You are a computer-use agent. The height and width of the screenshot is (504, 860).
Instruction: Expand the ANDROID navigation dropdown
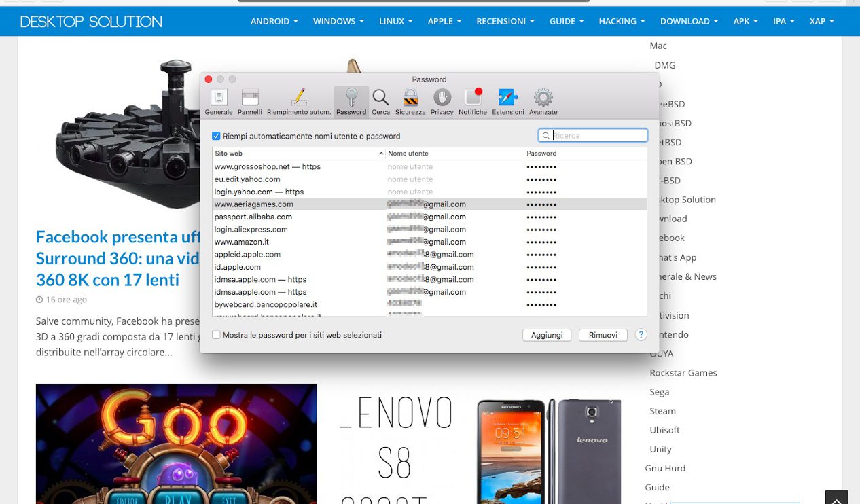coord(274,21)
